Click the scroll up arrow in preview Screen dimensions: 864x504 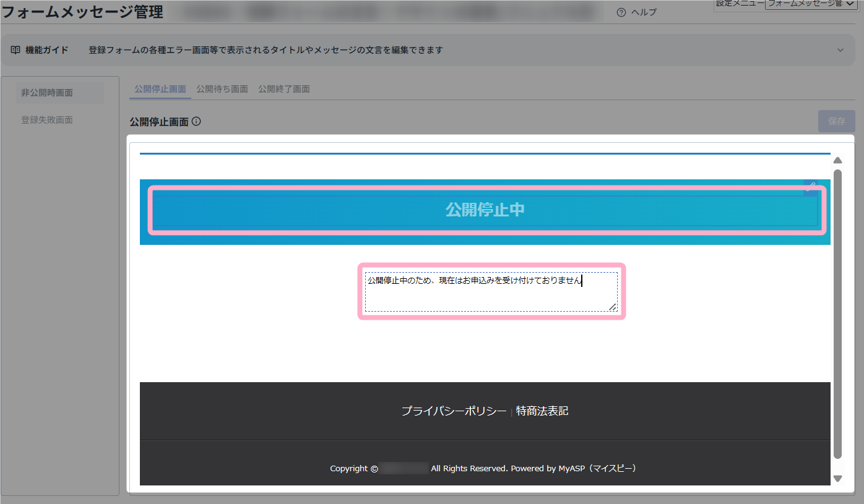pos(837,160)
